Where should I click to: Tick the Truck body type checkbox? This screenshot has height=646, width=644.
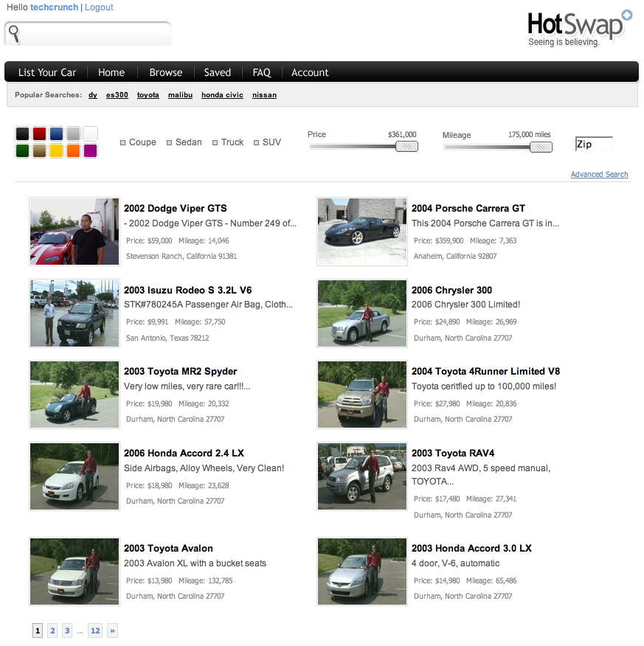(215, 143)
